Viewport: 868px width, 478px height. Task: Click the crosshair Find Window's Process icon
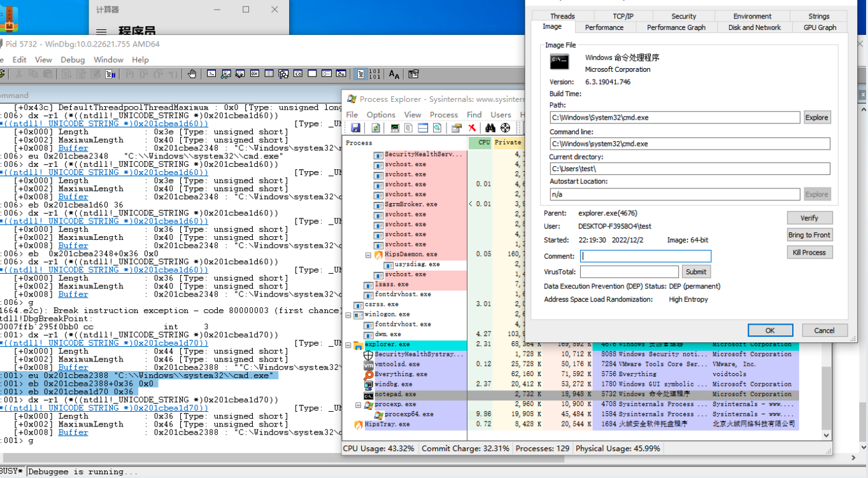pyautogui.click(x=505, y=128)
